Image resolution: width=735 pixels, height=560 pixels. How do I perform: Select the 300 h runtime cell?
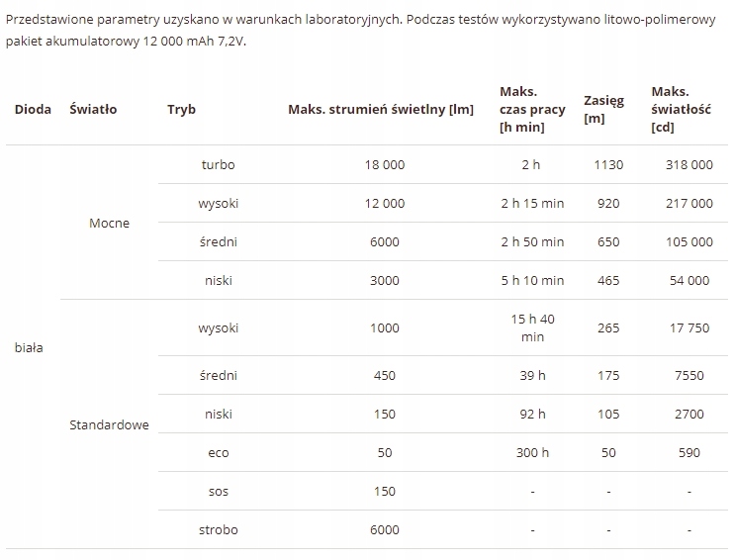point(532,452)
